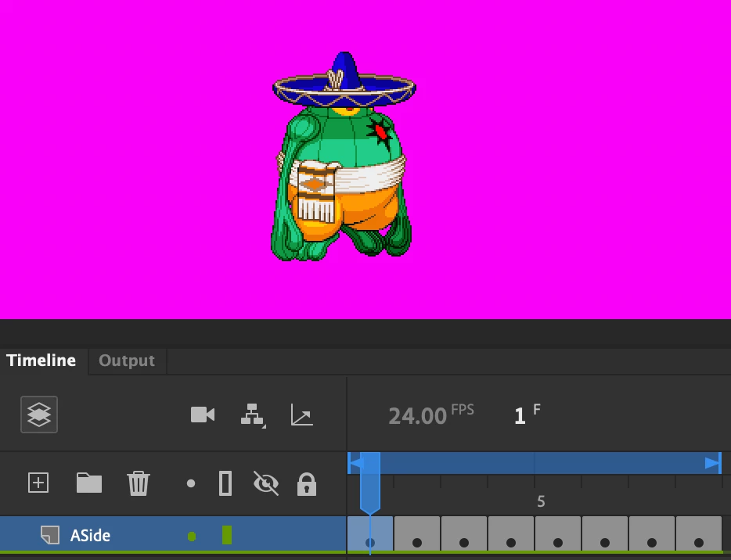Screen dimensions: 731x560
Task: Toggle the layer view icon in Timeline
Action: (39, 415)
